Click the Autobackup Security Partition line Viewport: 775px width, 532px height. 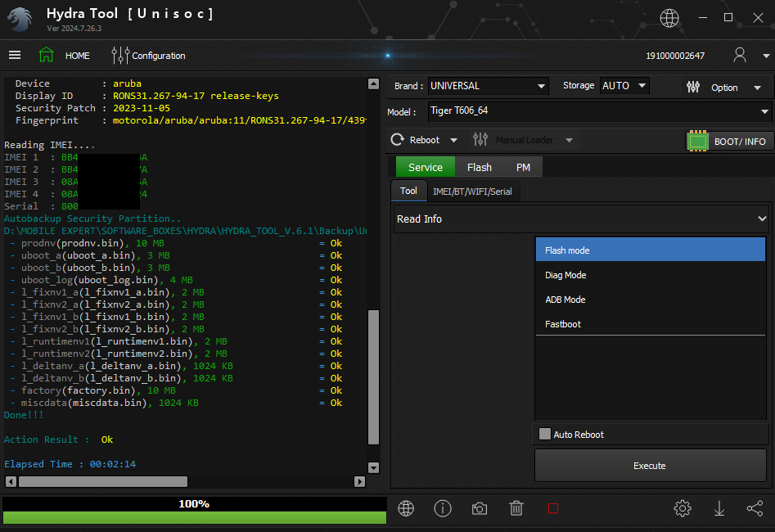tap(92, 219)
